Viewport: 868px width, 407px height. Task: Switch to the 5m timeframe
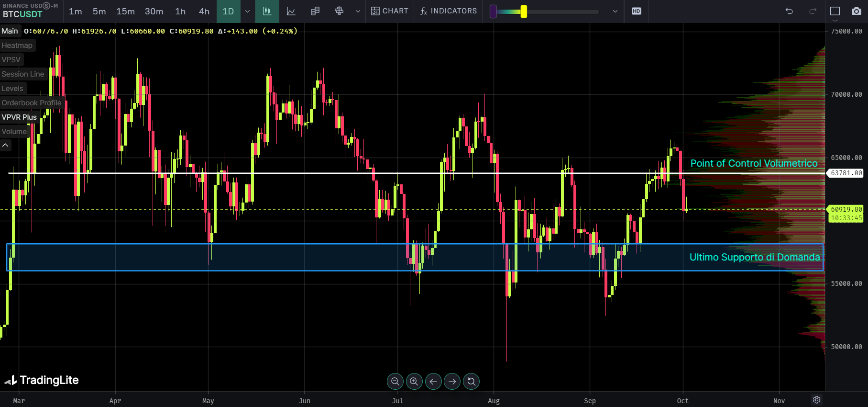(x=99, y=11)
